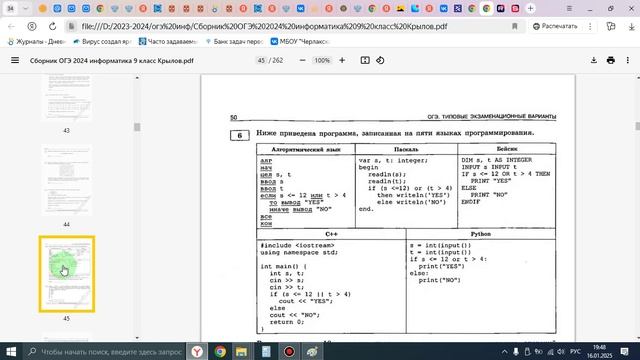Click the PDF title Сборник ОГЭ 2024 text
Screen dimensions: 640x360
(x=111, y=60)
